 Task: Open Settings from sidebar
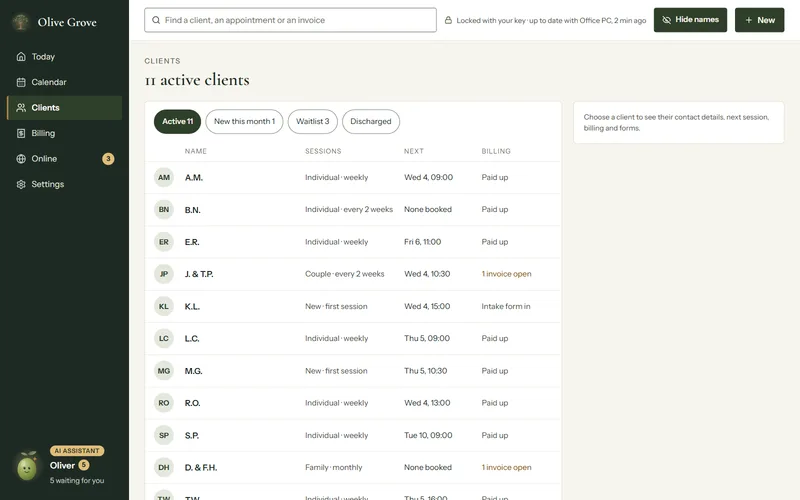tap(64, 184)
